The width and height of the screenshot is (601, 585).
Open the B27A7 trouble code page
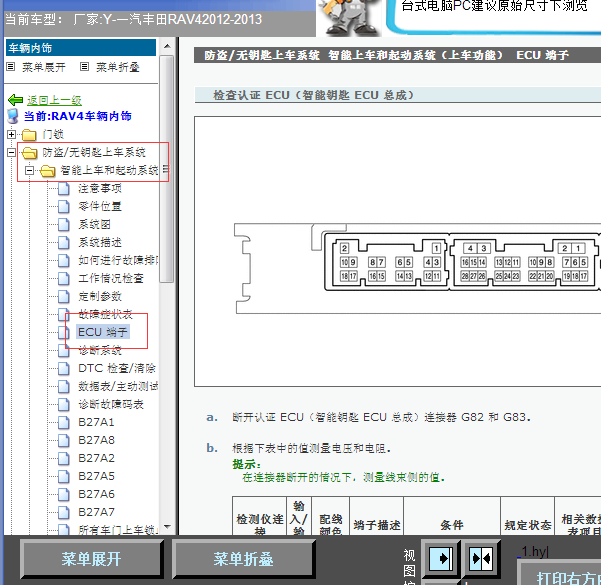point(96,513)
